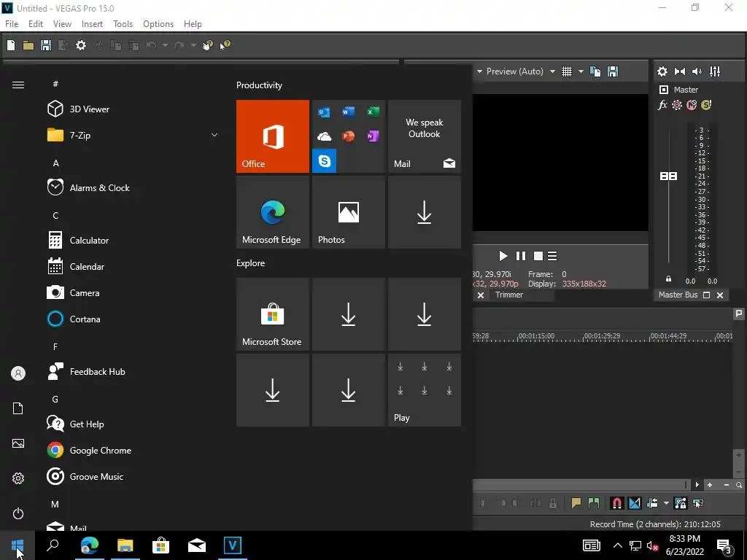Open the Microsoft Edge tile

tap(273, 212)
